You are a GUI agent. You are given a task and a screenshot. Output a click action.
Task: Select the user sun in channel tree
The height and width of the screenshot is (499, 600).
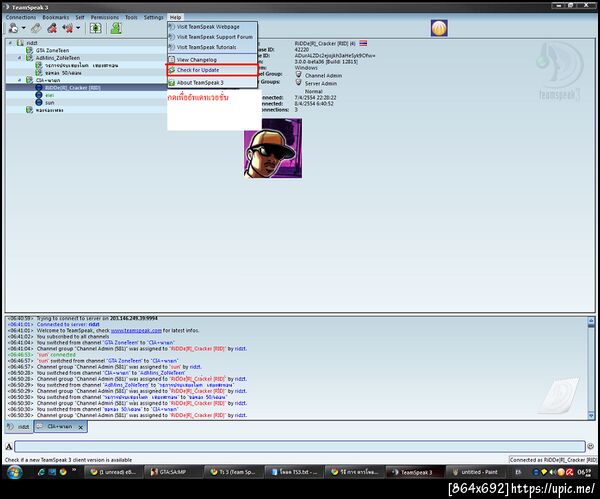50,103
